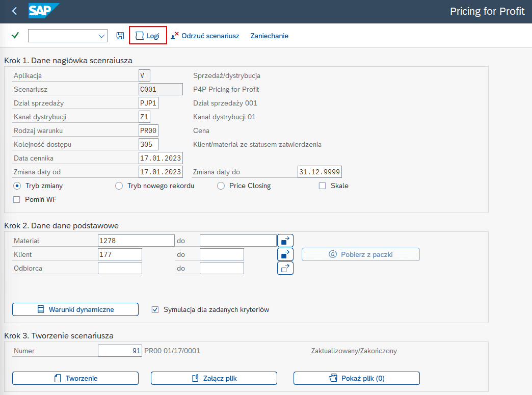Click the Klient from field 177
Screen dimensions: 532x395
pos(120,254)
